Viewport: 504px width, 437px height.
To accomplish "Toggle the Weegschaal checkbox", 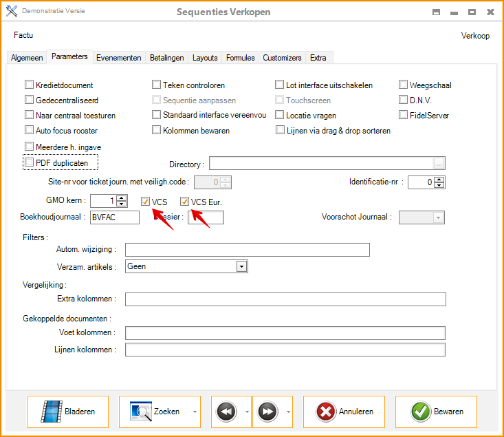I will (x=404, y=85).
